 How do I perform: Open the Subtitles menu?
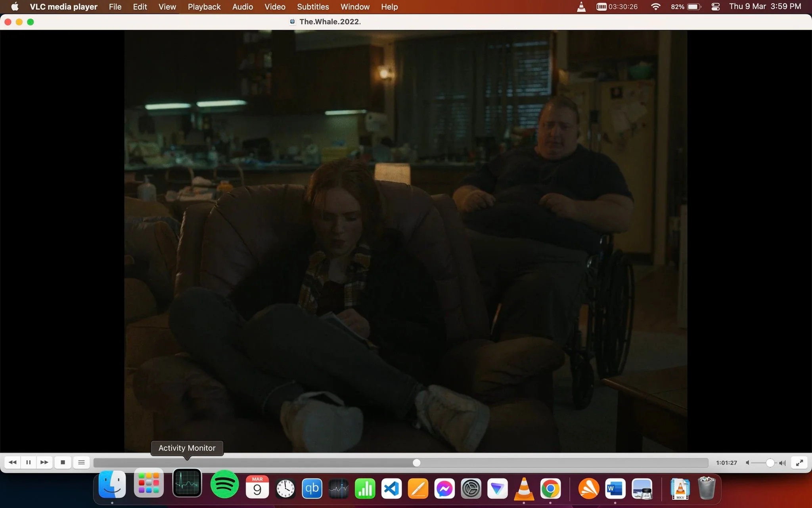(x=313, y=7)
